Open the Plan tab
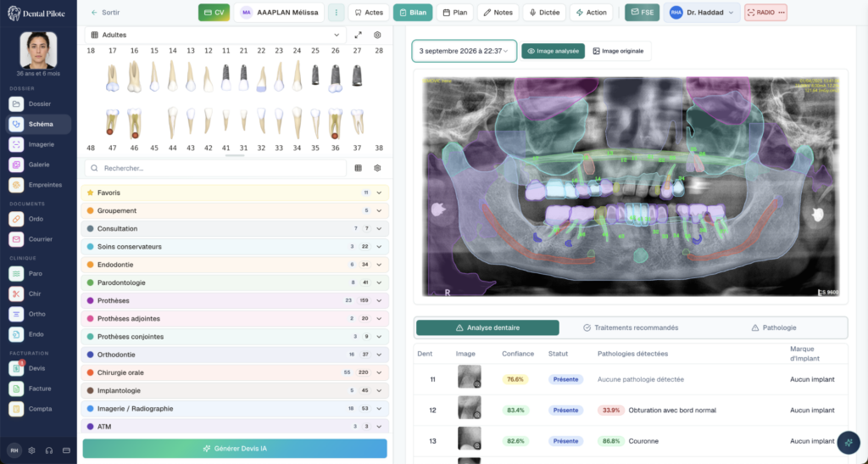Image resolution: width=868 pixels, height=464 pixels. [455, 12]
